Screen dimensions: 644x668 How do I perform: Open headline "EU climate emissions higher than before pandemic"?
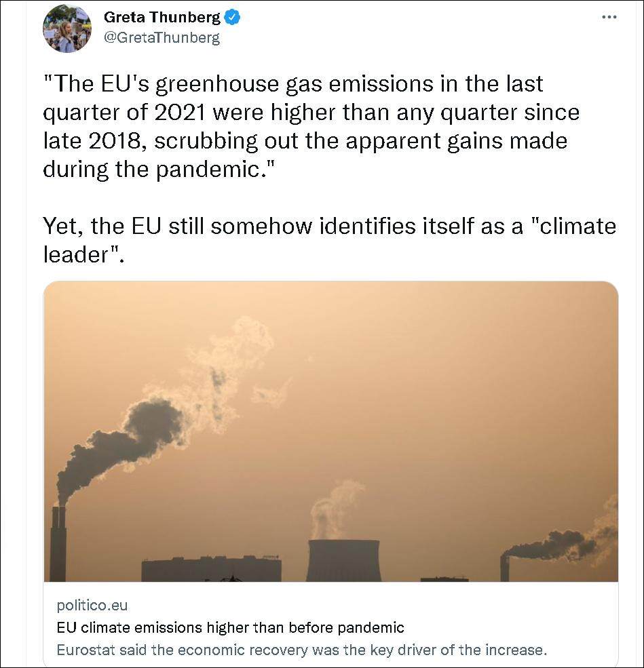[230, 627]
